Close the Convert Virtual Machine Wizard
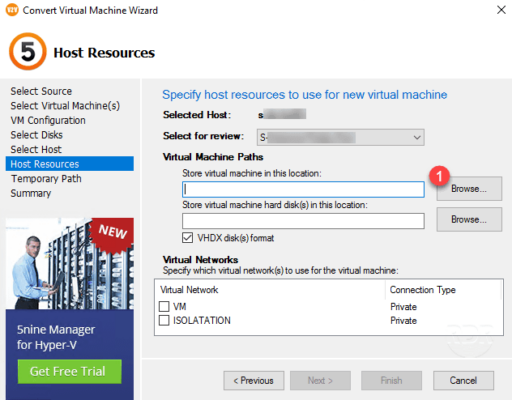Screen dimensions: 512x400 [x=501, y=10]
